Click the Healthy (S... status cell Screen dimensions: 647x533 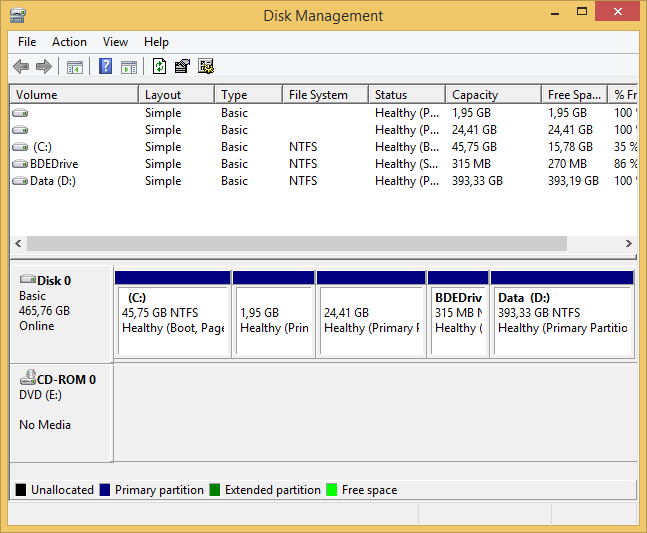pos(407,164)
